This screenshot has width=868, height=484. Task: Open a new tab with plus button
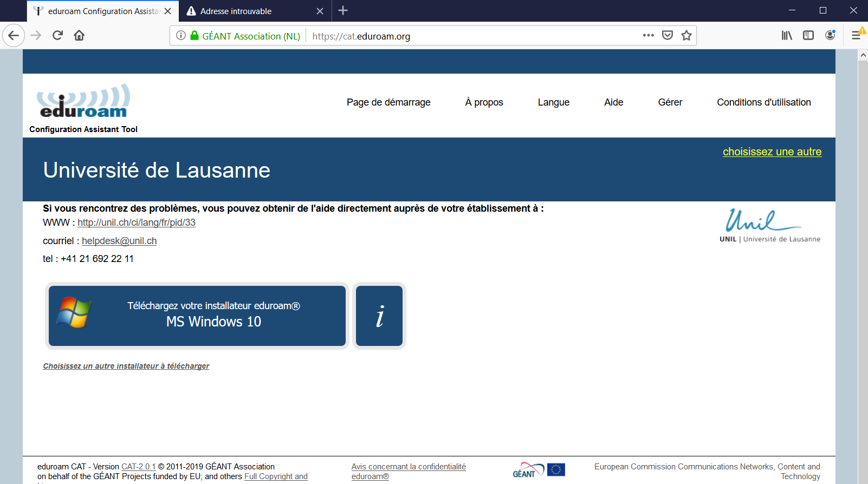(x=343, y=11)
